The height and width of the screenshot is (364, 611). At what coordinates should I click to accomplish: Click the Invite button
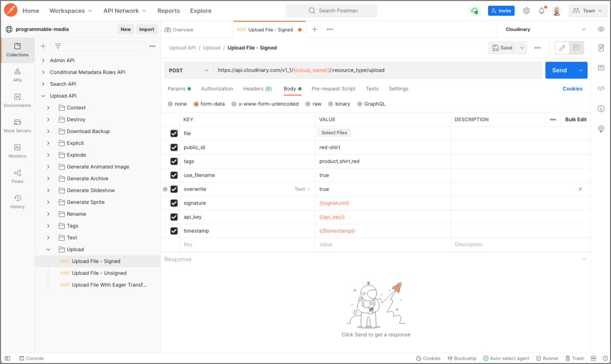[x=501, y=11]
